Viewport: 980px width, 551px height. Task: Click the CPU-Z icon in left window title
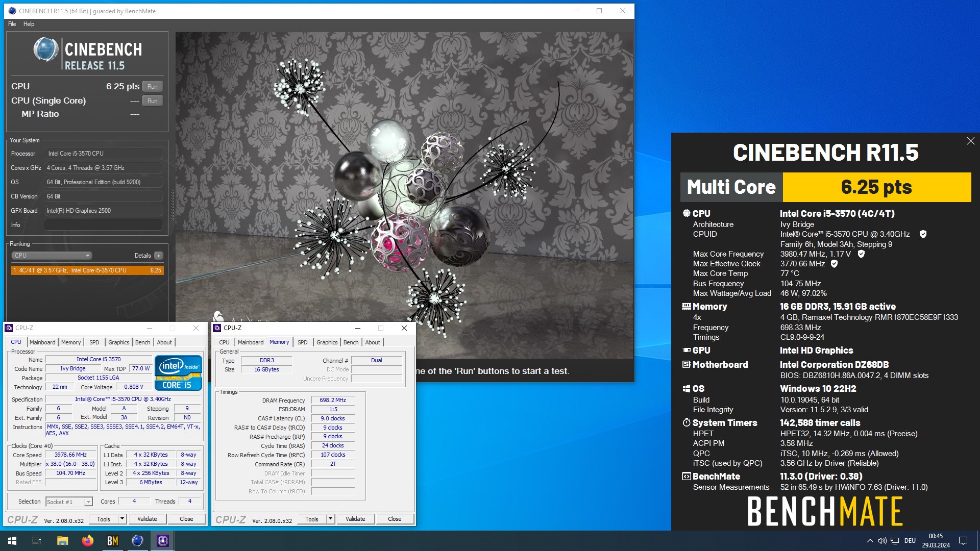(9, 328)
